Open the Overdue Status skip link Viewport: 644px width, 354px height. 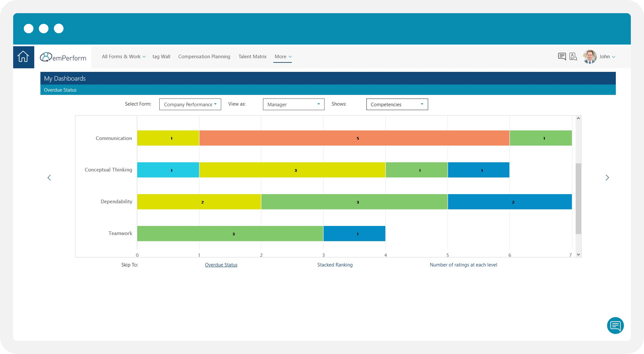(221, 265)
